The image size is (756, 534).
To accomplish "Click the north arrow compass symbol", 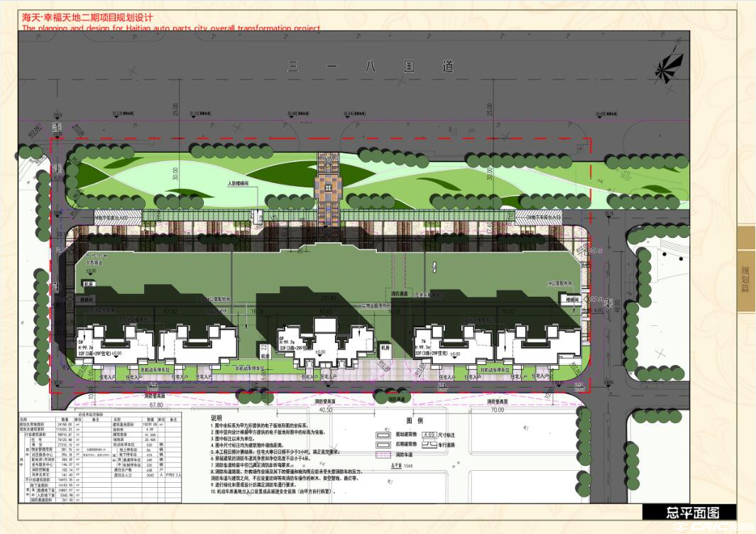I will [x=669, y=67].
